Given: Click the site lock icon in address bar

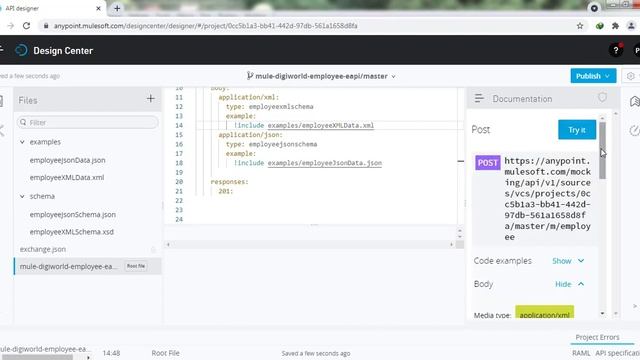Looking at the screenshot, I should click(x=46, y=26).
